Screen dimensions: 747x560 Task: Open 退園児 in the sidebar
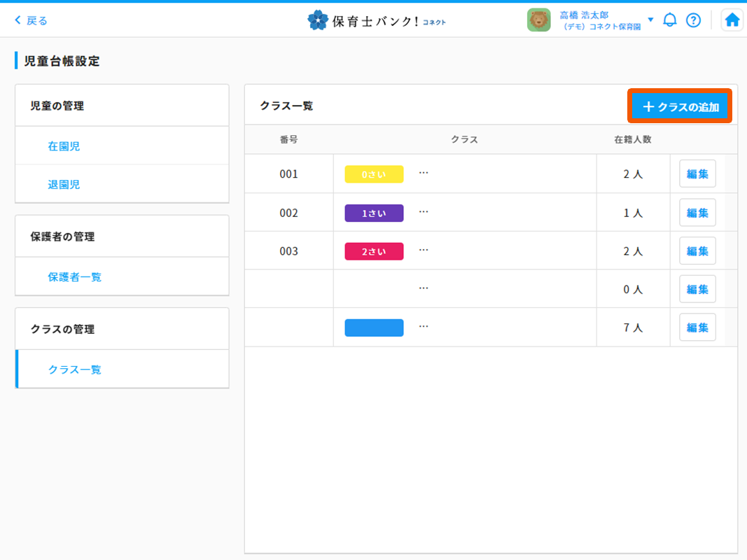64,184
